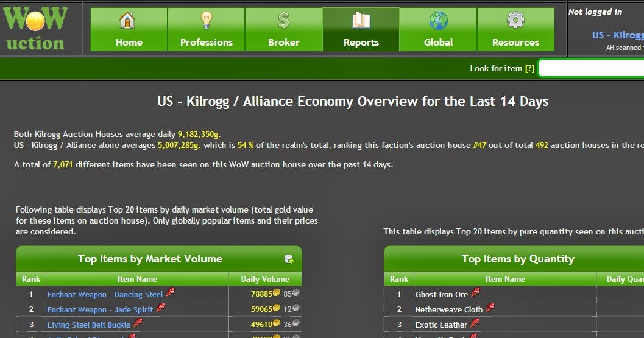
Task: Click the silver coin icon after 36
Action: click(x=295, y=323)
